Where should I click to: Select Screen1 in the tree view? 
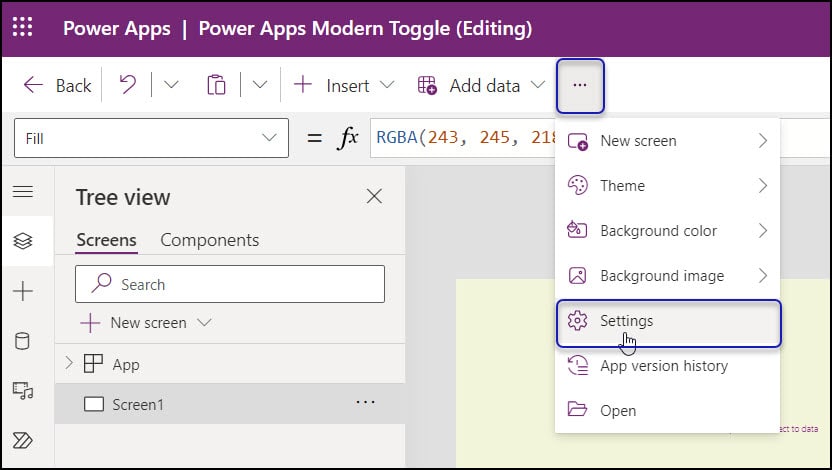coord(230,404)
